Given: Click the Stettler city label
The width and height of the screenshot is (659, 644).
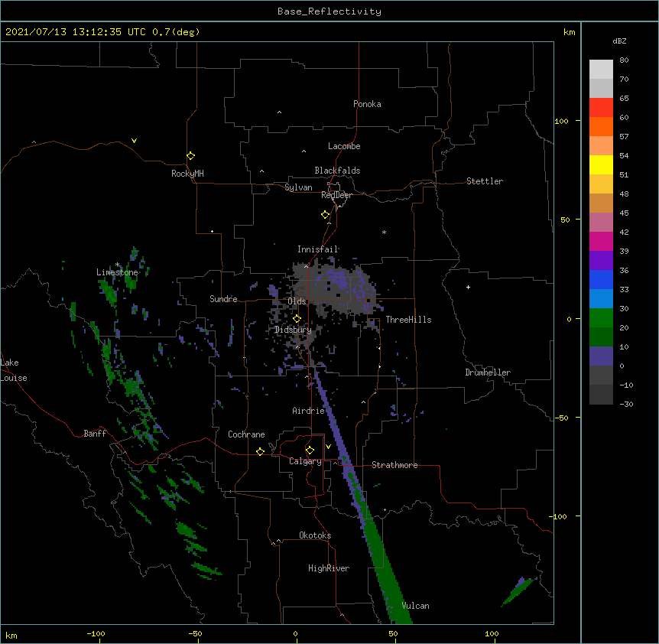Looking at the screenshot, I should [x=485, y=181].
